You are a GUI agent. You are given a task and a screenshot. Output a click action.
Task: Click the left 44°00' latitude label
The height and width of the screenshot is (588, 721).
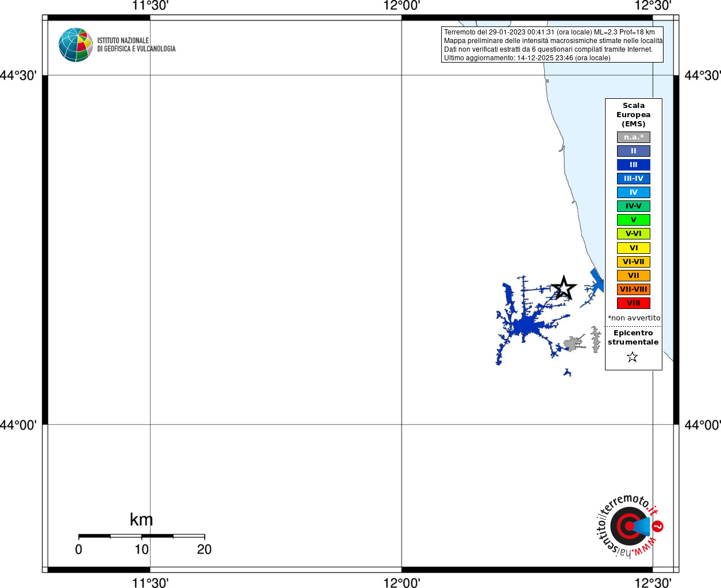point(18,425)
